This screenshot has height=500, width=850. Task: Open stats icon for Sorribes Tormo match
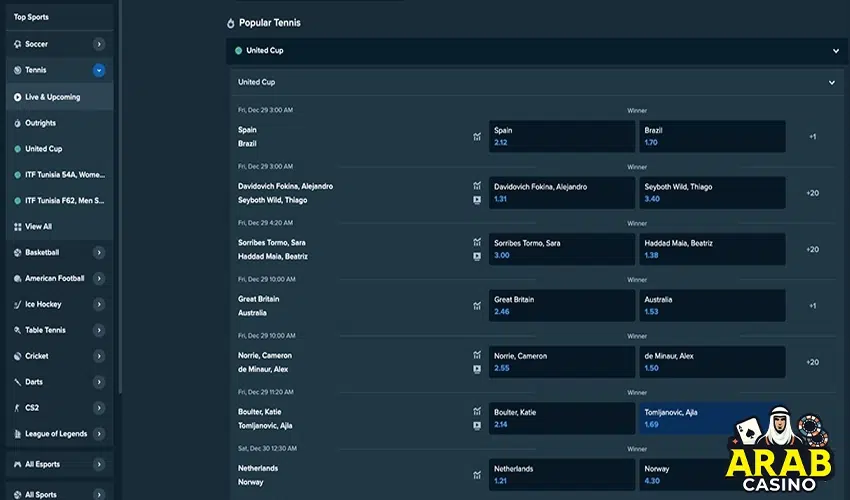point(477,242)
